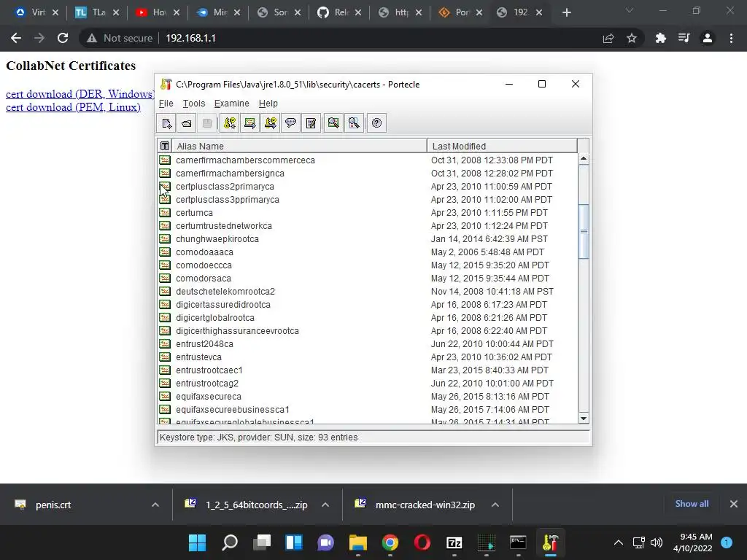The image size is (747, 560).
Task: Open Opera browser from taskbar
Action: click(x=422, y=542)
